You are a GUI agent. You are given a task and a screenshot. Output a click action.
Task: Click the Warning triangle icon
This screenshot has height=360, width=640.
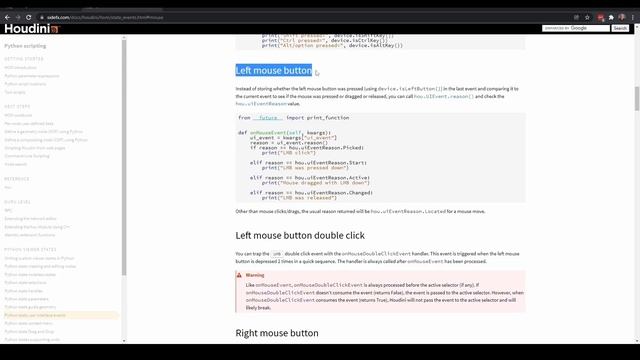(x=239, y=275)
